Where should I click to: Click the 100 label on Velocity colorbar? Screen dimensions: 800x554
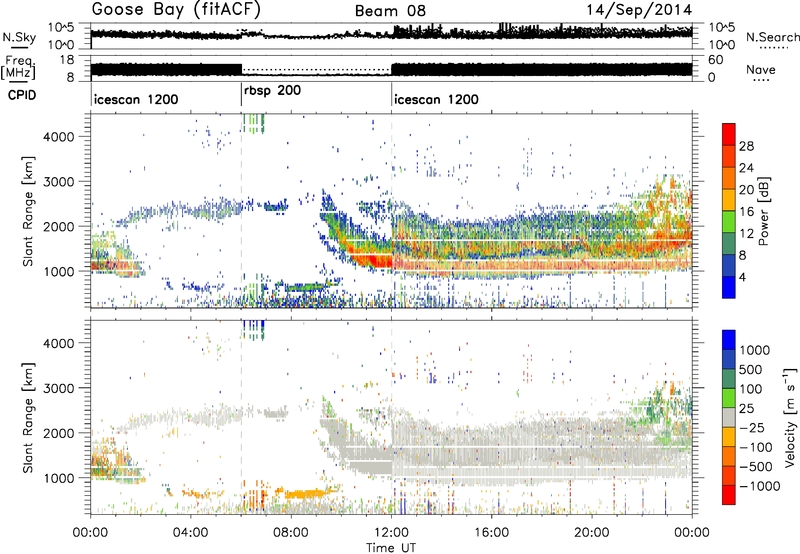click(750, 389)
